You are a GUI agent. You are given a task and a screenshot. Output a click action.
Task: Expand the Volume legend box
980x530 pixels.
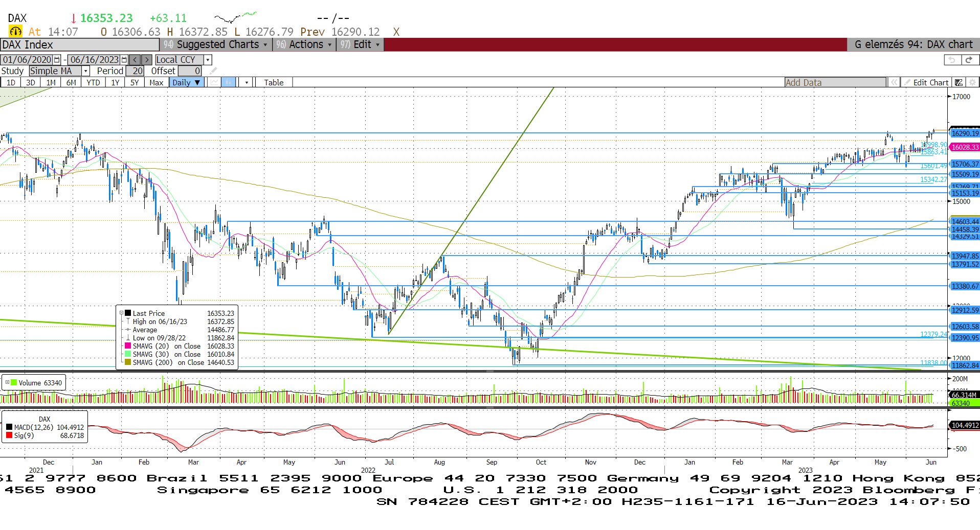point(7,382)
